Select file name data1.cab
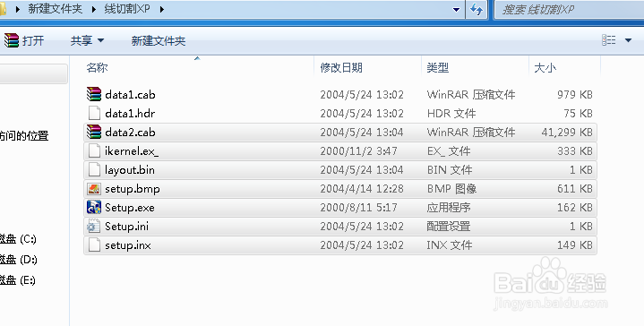 130,95
